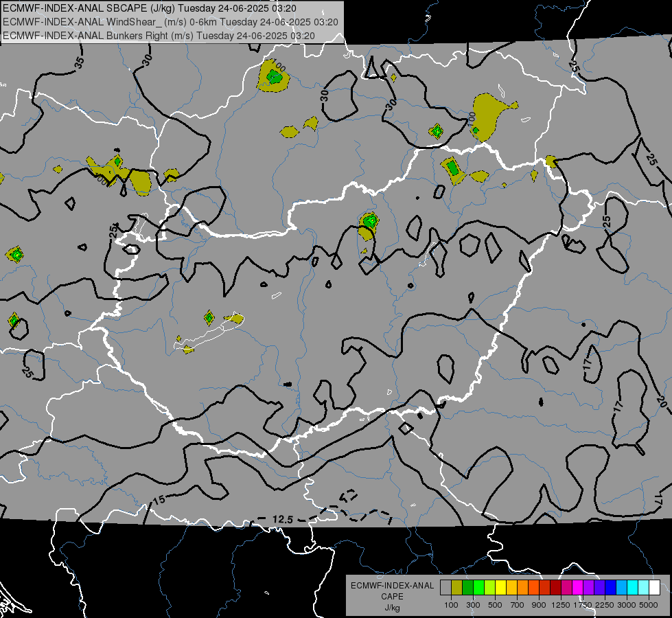Click the "20" contour label on map
Image resolution: width=672 pixels, height=618 pixels.
[x=662, y=402]
